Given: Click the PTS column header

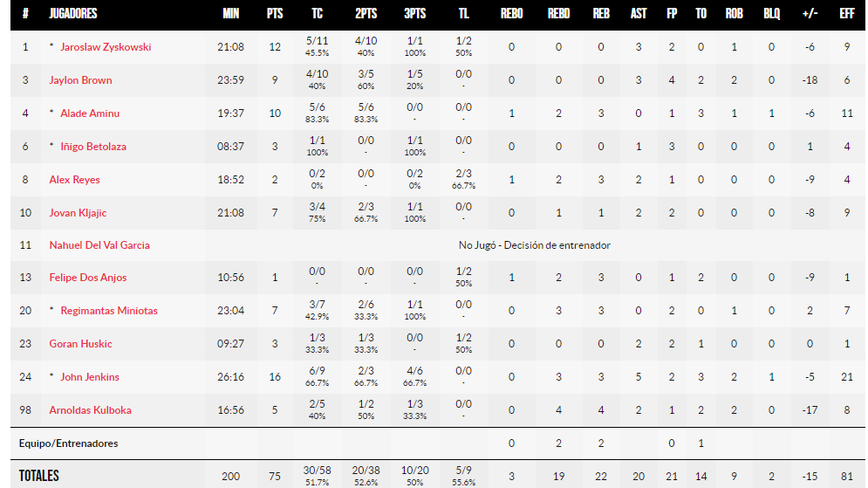Looking at the screenshot, I should 275,14.
